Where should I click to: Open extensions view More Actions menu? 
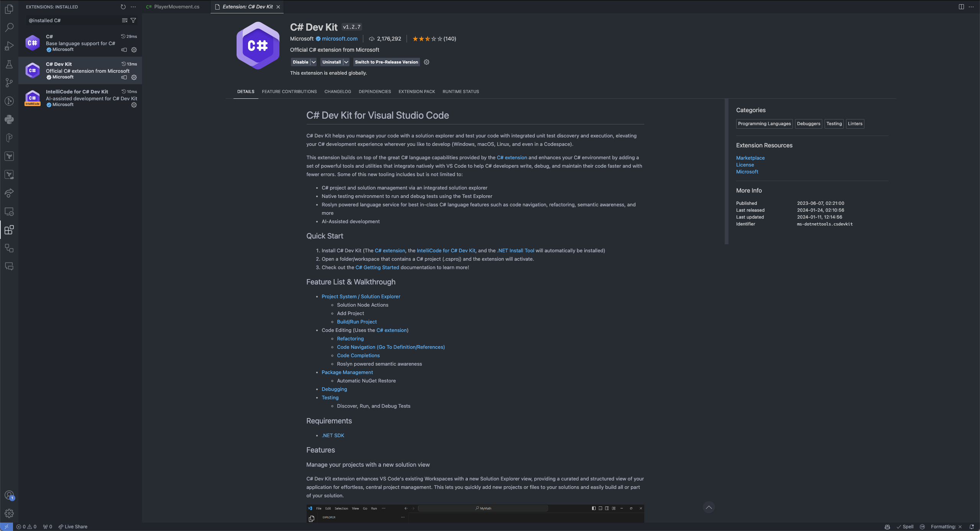(x=133, y=7)
